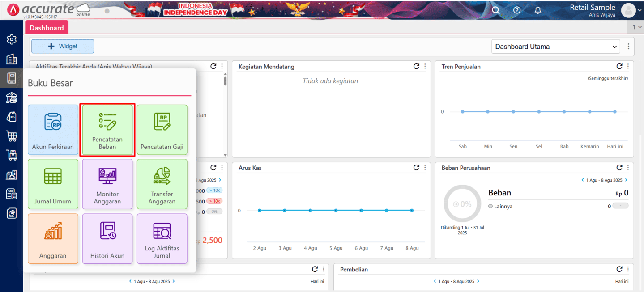Open Arus Kas widget options menu
This screenshot has height=292, width=644.
(x=425, y=168)
